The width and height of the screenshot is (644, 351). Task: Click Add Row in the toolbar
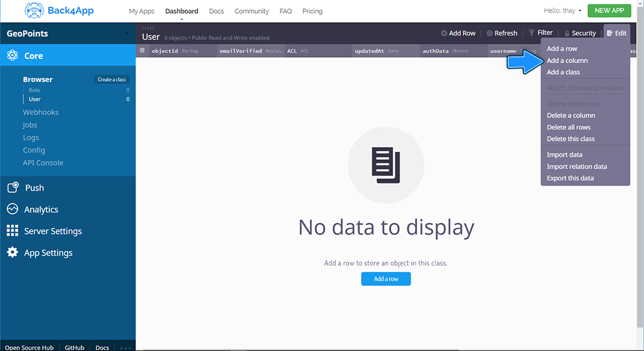459,33
